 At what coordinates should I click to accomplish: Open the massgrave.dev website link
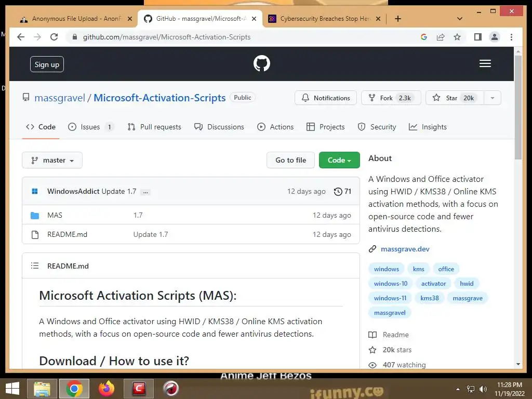(x=405, y=249)
